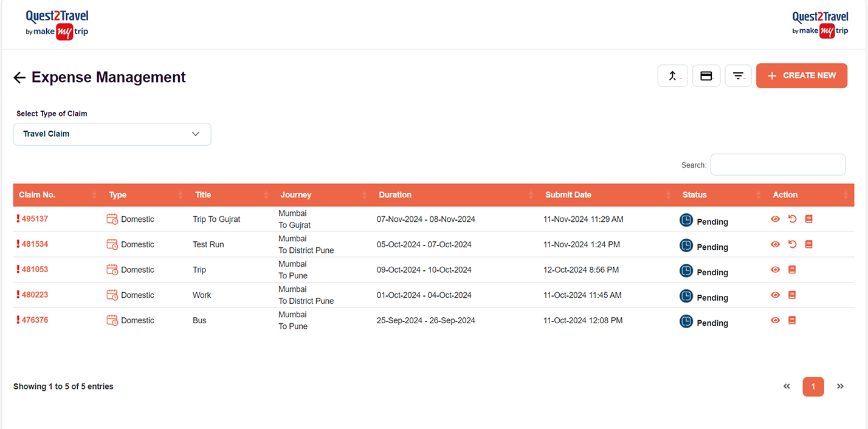This screenshot has height=429, width=868.
Task: Go to previous page with double-left arrows
Action: click(787, 386)
